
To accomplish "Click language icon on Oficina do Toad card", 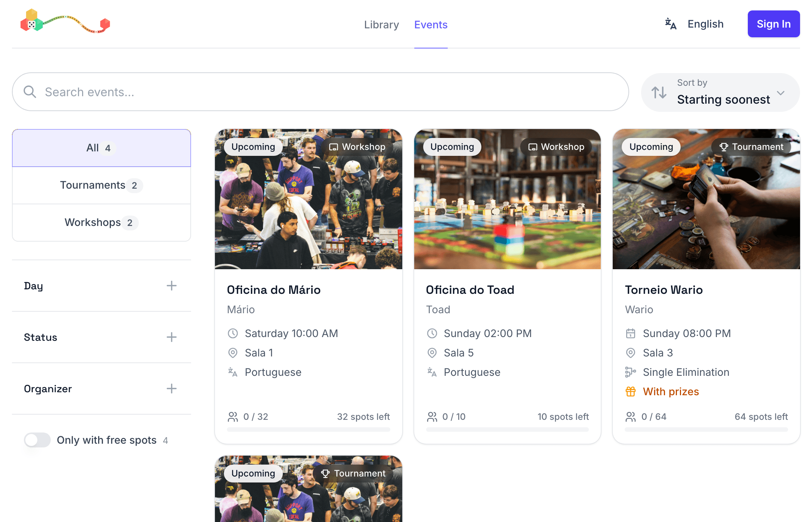I will click(x=432, y=372).
